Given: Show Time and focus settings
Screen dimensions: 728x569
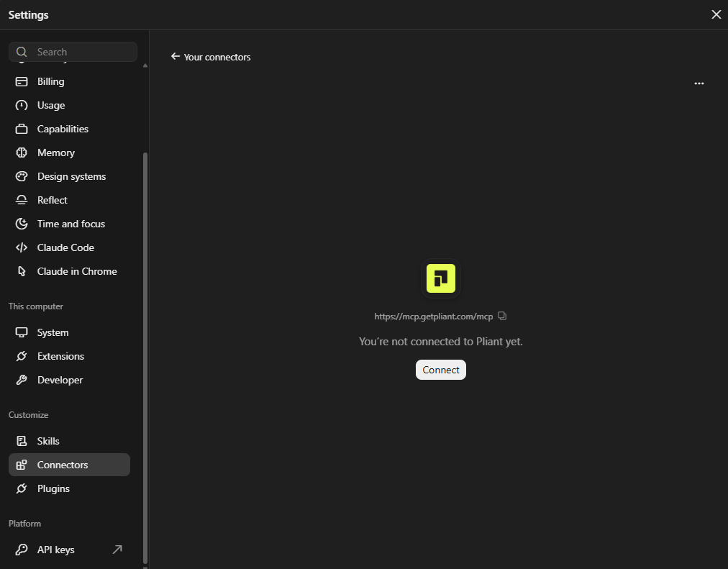Looking at the screenshot, I should (69, 224).
